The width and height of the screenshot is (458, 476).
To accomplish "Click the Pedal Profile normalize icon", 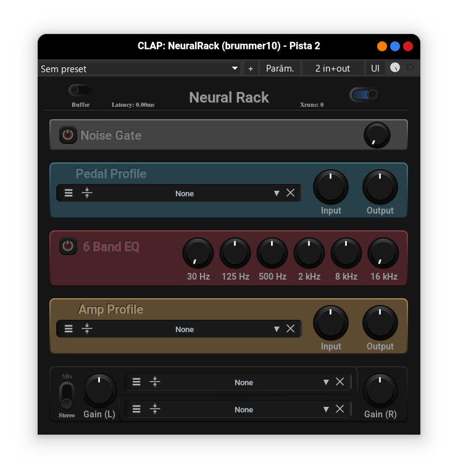I will tap(87, 193).
